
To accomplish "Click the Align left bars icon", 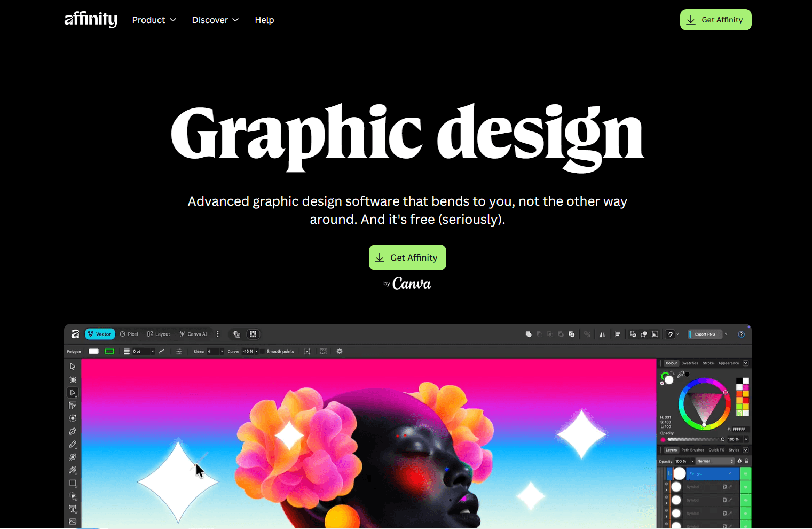I will click(x=618, y=334).
